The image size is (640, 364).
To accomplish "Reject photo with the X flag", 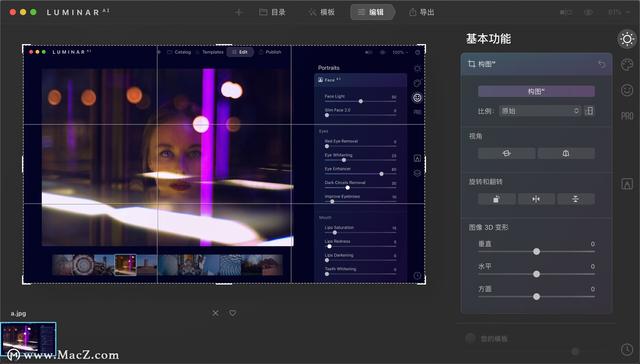I will pos(216,313).
